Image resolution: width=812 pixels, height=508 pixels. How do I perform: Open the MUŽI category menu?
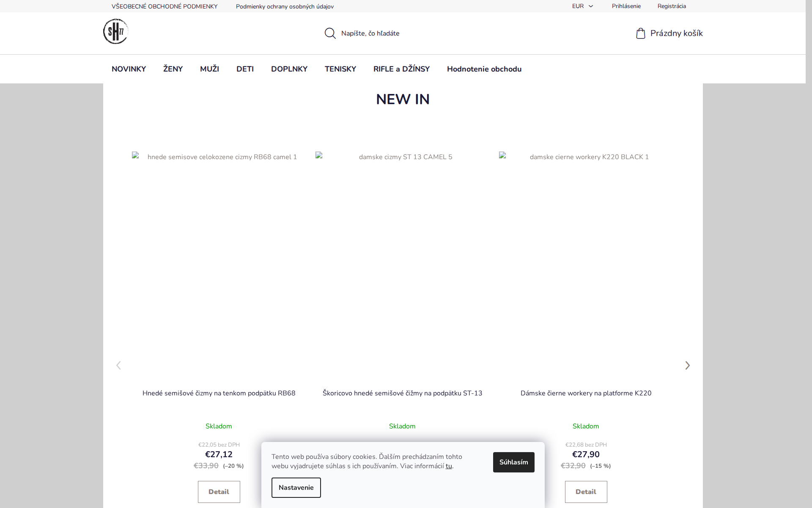[x=209, y=69]
